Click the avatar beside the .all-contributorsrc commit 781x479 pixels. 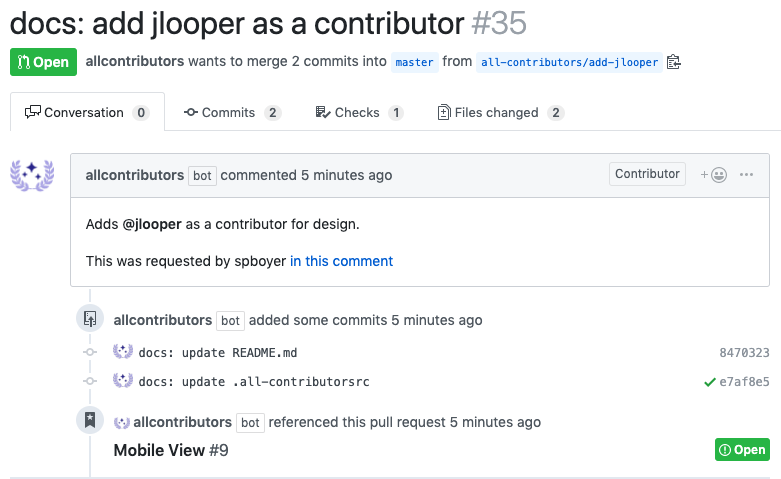123,380
